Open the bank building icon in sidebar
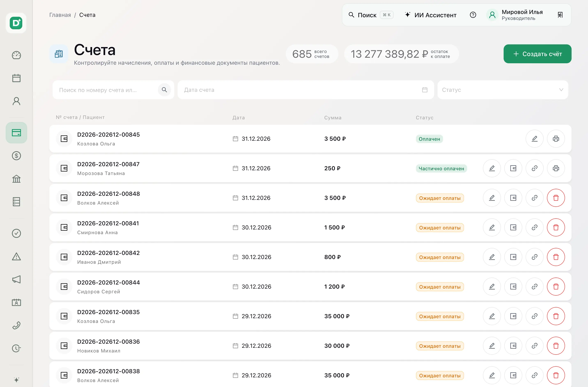The height and width of the screenshot is (387, 588). click(x=16, y=179)
